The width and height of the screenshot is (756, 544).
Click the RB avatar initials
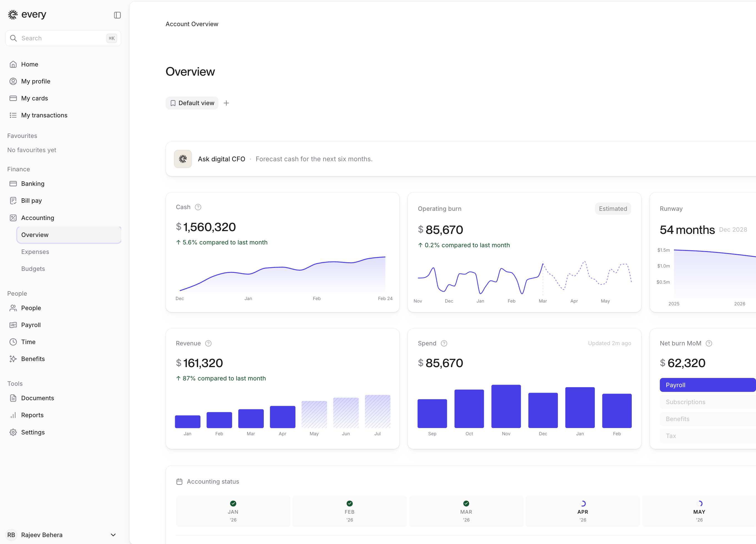[11, 535]
